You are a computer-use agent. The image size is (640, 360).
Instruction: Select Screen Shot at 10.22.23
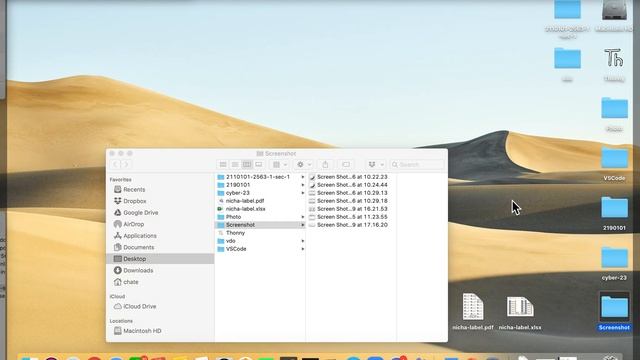[x=351, y=177]
